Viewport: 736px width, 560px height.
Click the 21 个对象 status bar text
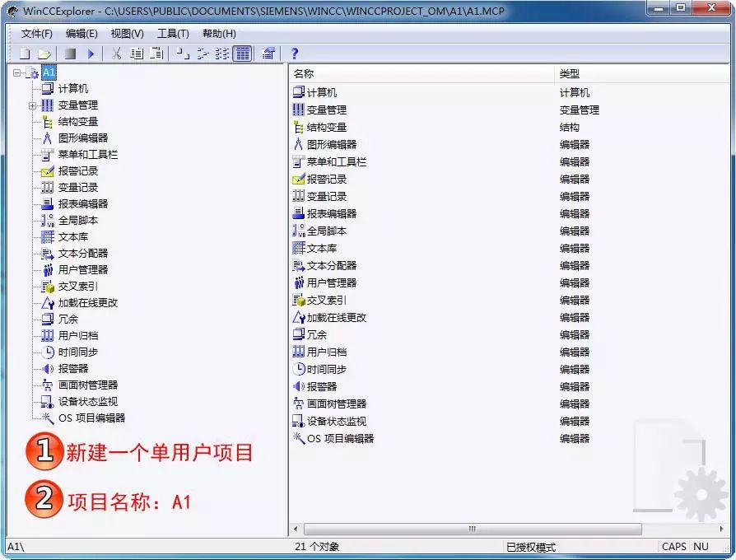[x=317, y=547]
